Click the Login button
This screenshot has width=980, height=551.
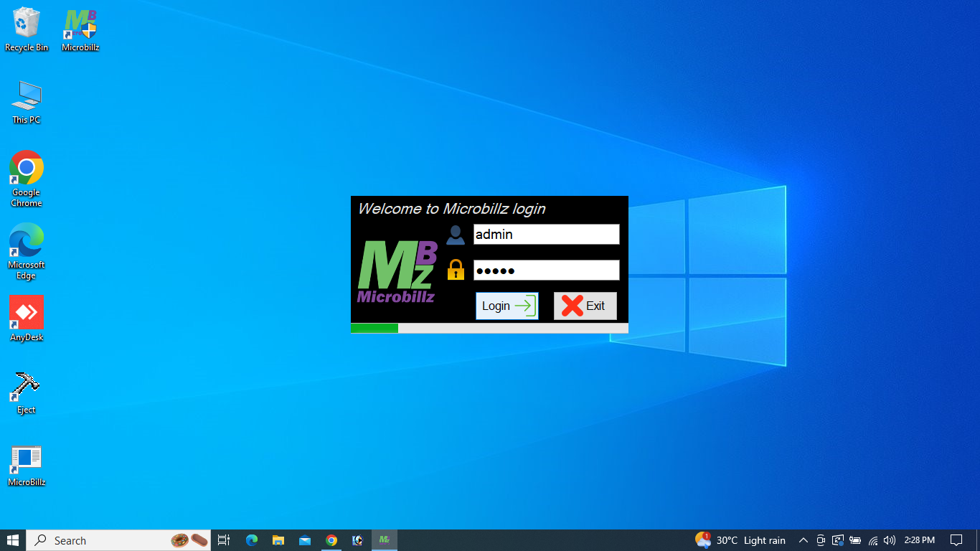coord(507,306)
